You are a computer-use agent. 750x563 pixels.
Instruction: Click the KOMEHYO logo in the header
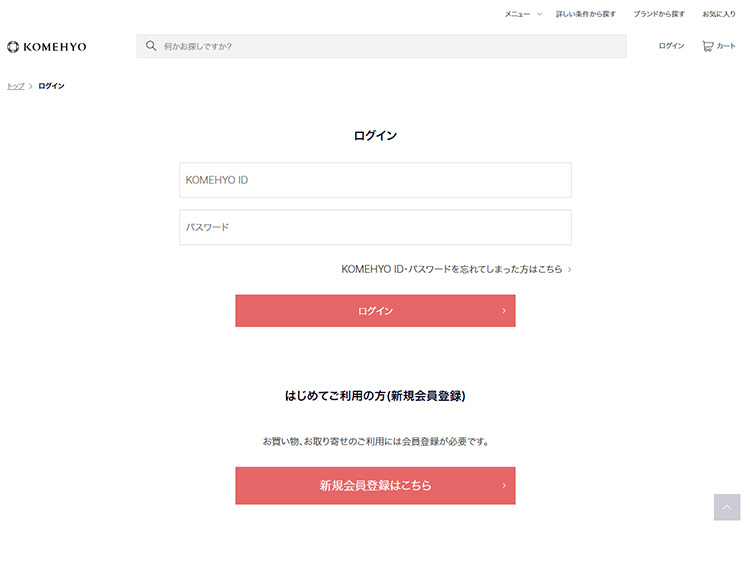[47, 47]
